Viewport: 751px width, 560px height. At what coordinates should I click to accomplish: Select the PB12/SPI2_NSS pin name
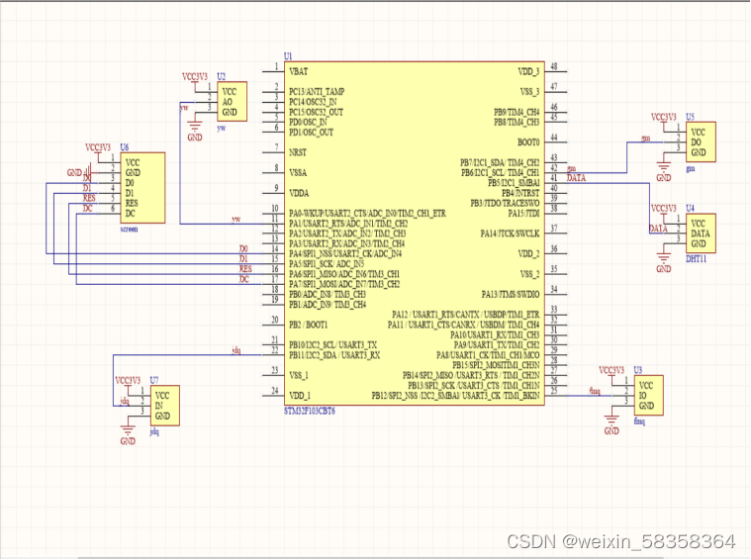tap(455, 396)
